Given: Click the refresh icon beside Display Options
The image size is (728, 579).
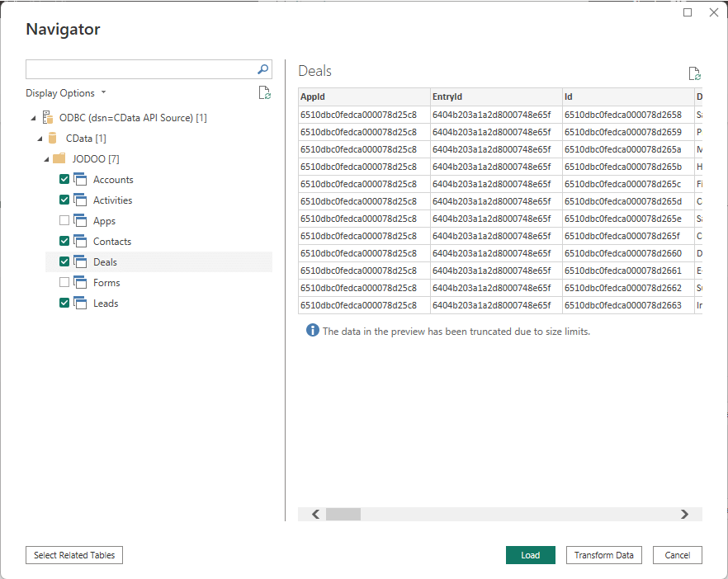Looking at the screenshot, I should tap(264, 93).
